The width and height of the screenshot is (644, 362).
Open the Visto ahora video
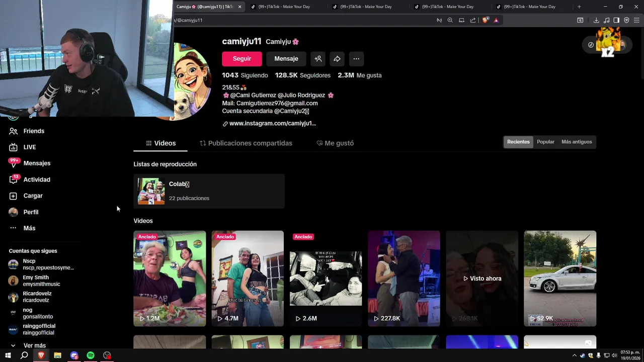point(482,279)
